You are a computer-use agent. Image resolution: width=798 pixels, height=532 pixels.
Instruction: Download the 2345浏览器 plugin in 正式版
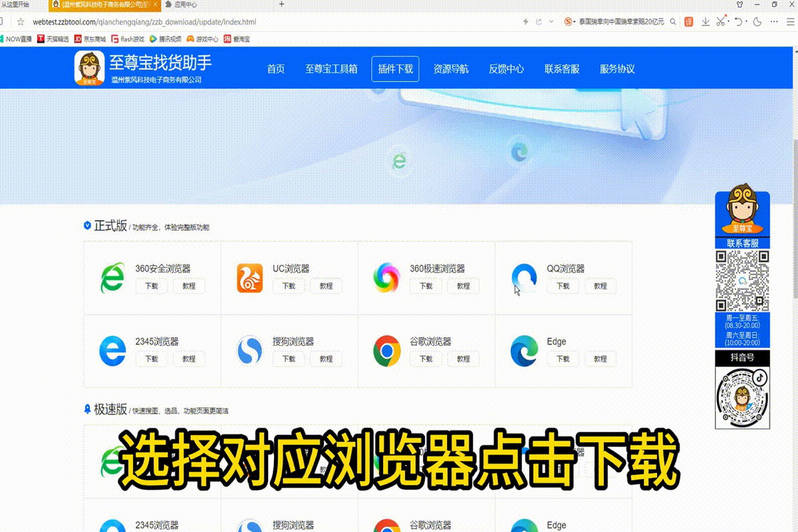(152, 359)
